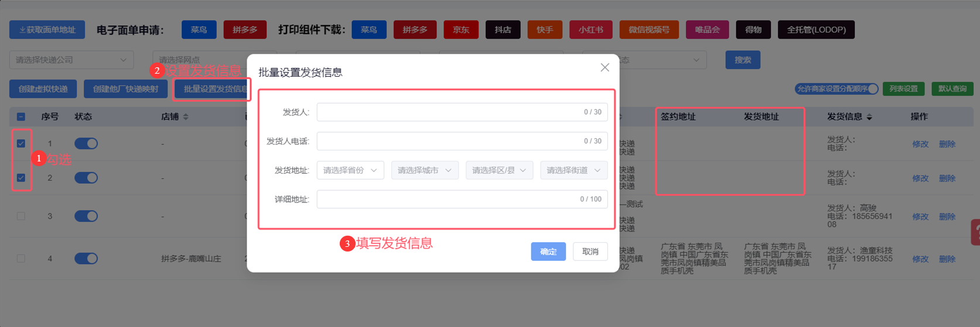Click the 详细地址 input field

[462, 199]
